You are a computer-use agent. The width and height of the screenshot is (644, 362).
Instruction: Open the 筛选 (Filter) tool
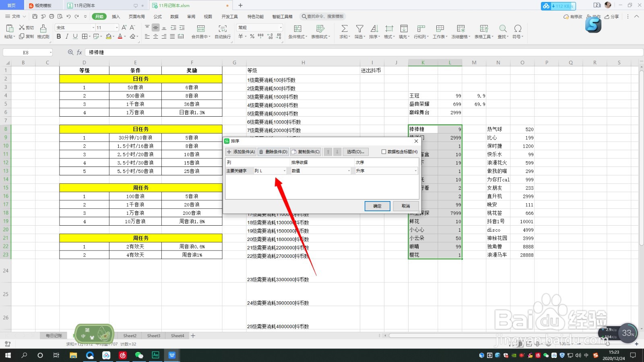(x=359, y=31)
